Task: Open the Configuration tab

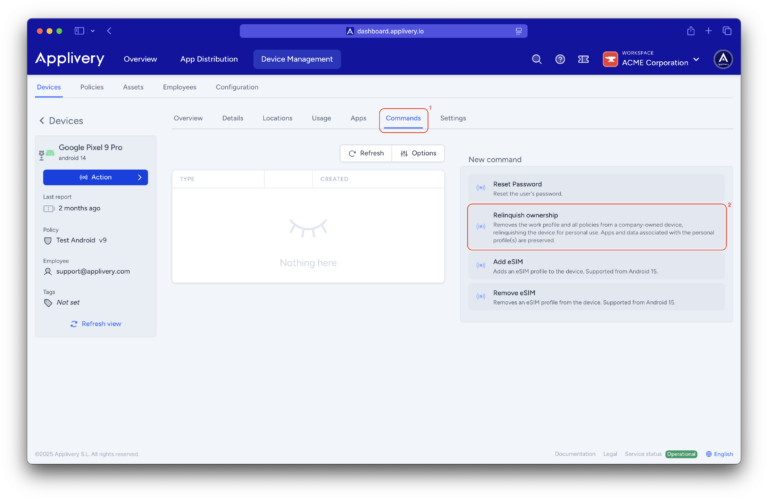Action: 237,87
